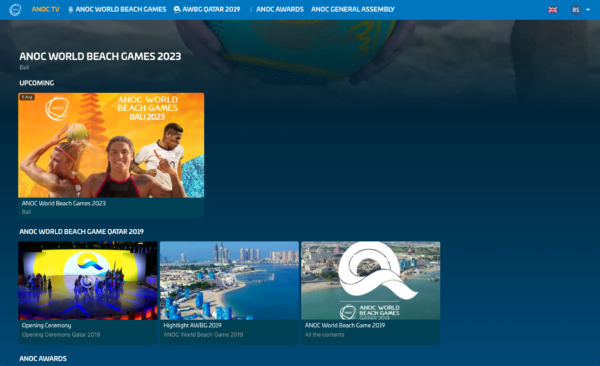Click the AWBG Qatar 2019 wave icon
600x366 pixels.
[x=177, y=9]
